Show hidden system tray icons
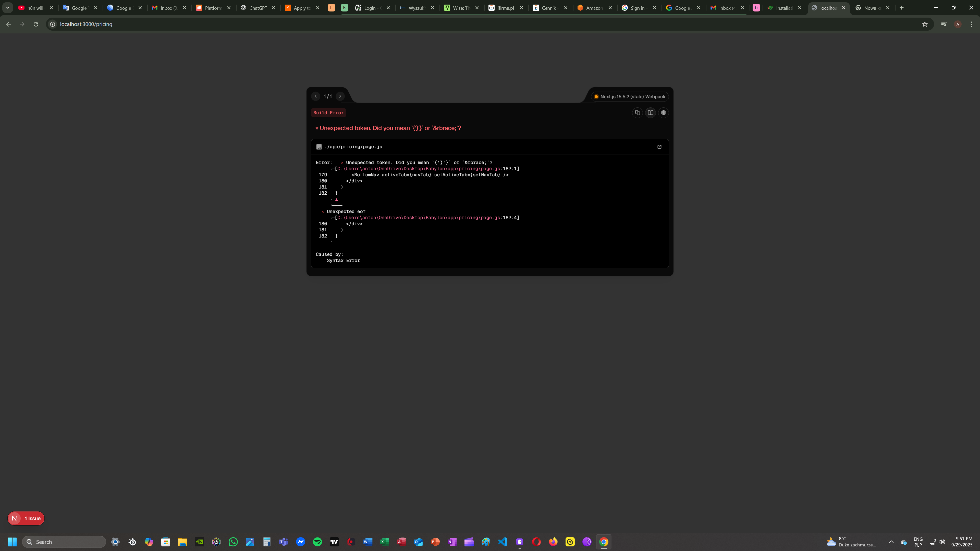The height and width of the screenshot is (551, 980). pos(891,542)
